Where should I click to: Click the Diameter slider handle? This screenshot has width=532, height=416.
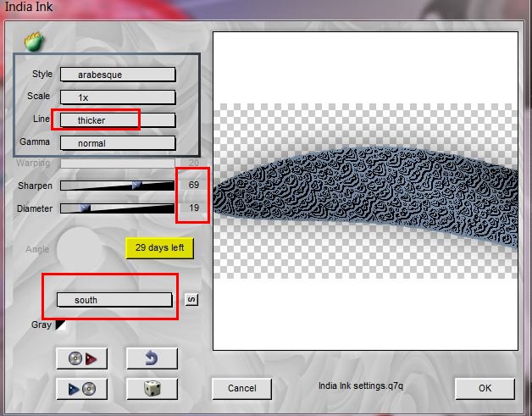(x=86, y=208)
